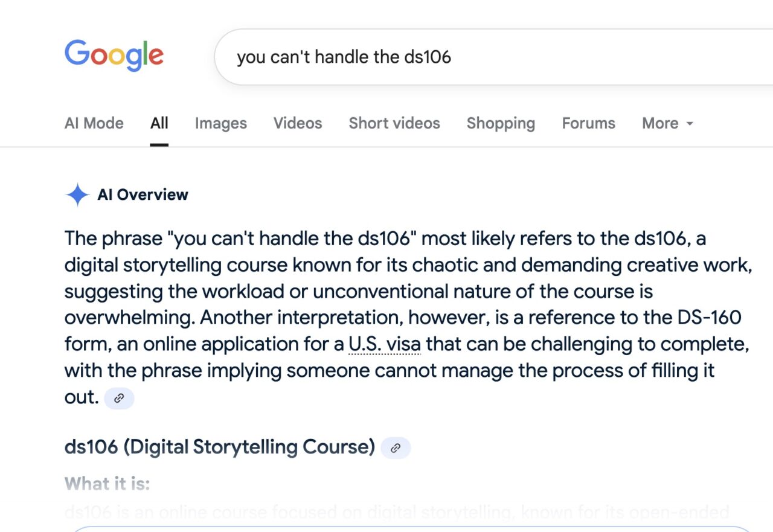773x532 pixels.
Task: Click the Google logo
Action: (x=114, y=56)
